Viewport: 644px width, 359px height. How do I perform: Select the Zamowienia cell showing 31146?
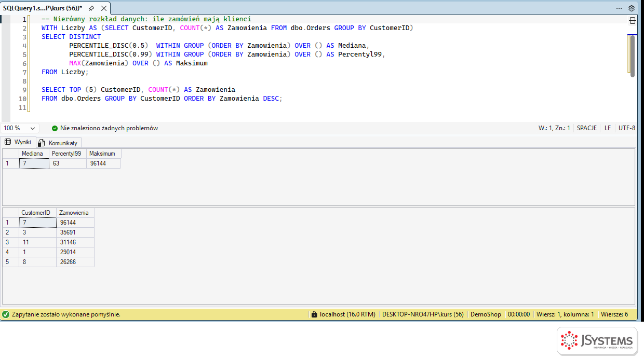(75, 242)
